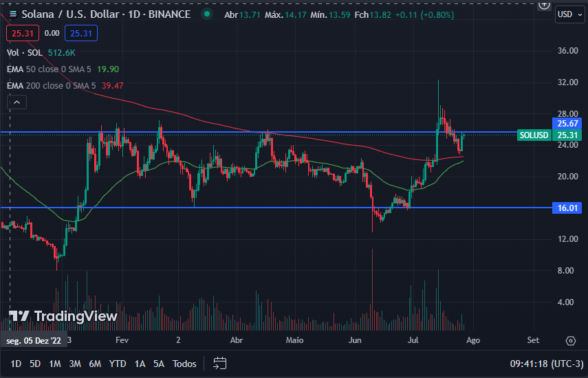Select the 1D time range

coord(16,364)
